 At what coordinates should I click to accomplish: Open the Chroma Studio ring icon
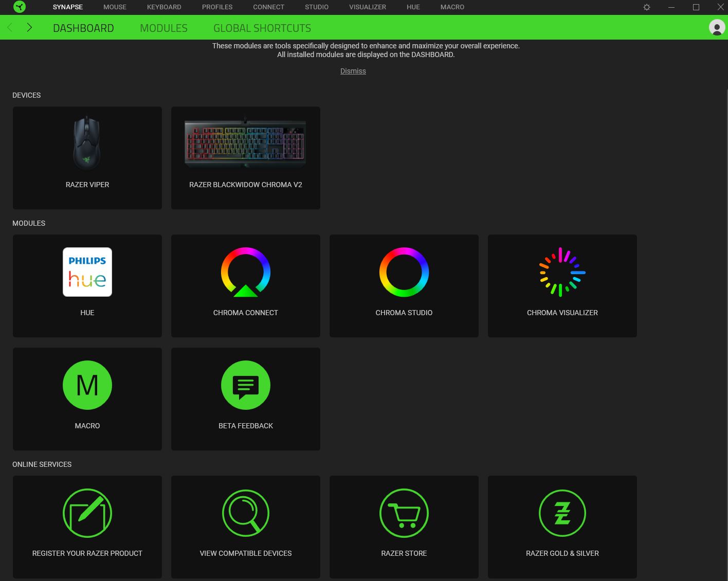coord(404,272)
